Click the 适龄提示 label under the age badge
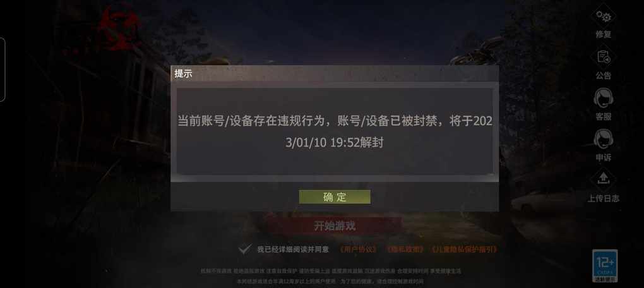Viewport: 644px width, 288px height. pos(605,279)
